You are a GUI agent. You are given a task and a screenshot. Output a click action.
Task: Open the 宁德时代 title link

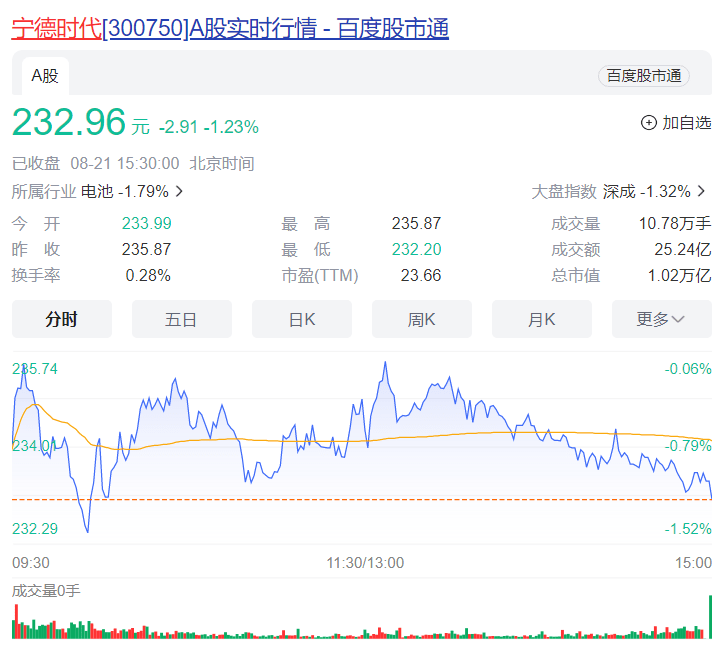(x=56, y=29)
